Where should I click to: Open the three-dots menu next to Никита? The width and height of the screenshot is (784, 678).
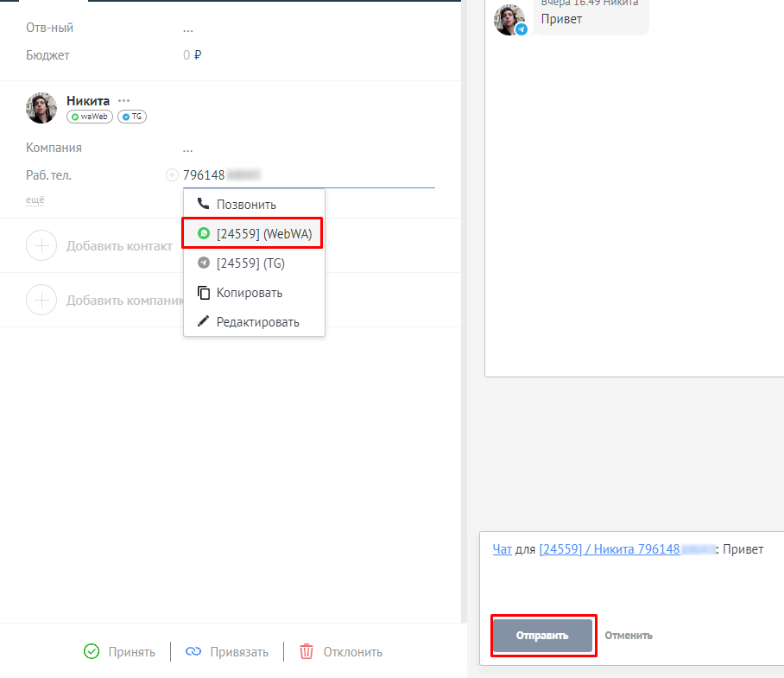pos(124,100)
